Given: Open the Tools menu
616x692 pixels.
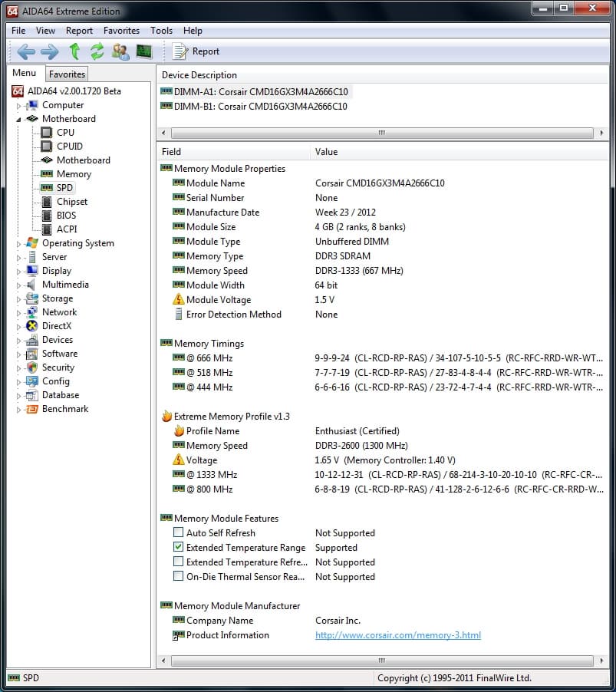Looking at the screenshot, I should [161, 31].
